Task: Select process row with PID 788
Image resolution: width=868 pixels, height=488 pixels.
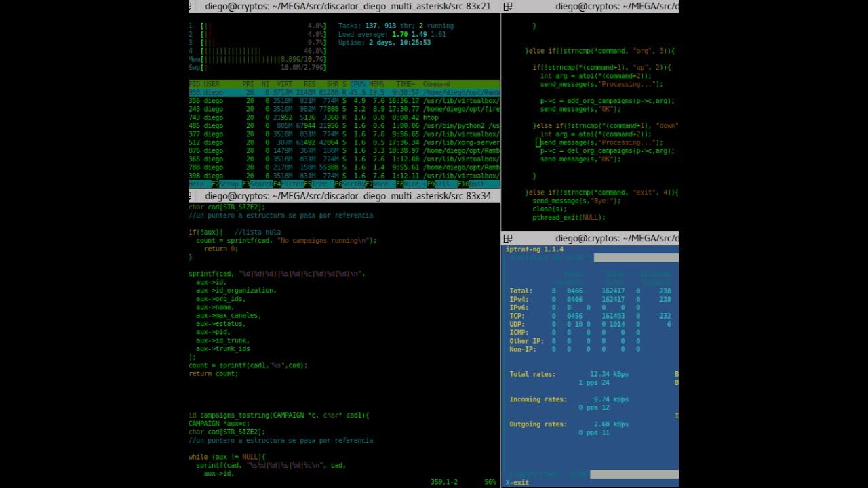Action: coord(344,167)
